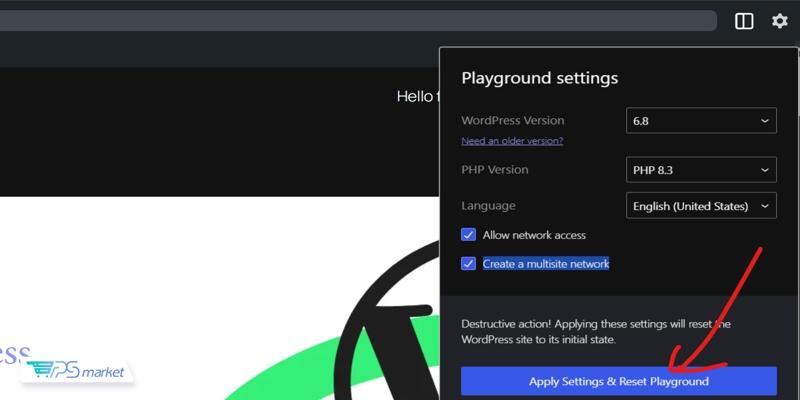Click the large WordPress logo graphic
Image resolution: width=800 pixels, height=400 pixels.
point(390,330)
